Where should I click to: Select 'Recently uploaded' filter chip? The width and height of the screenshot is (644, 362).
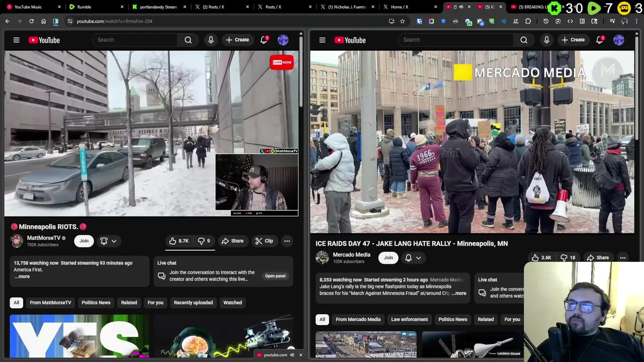point(193,303)
